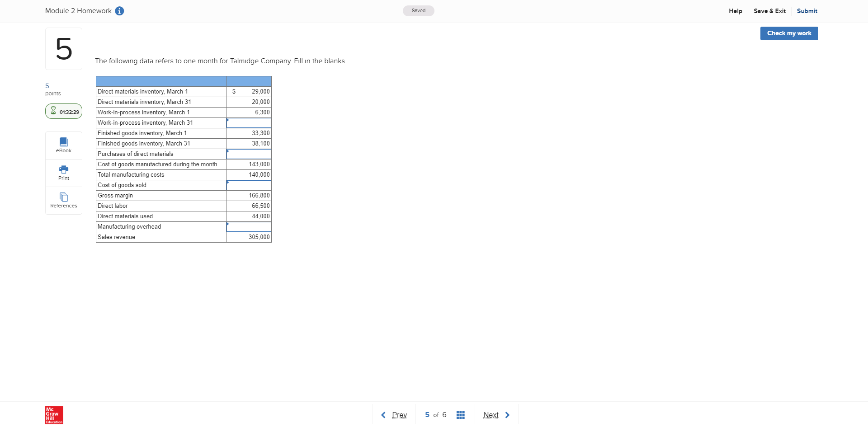Submit the homework assignment
This screenshot has width=868, height=427.
click(x=807, y=11)
